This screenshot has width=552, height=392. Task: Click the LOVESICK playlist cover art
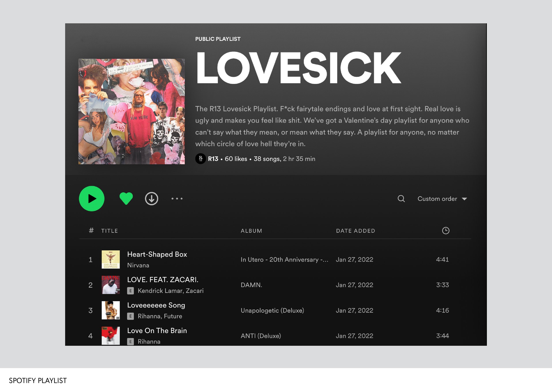tap(131, 112)
